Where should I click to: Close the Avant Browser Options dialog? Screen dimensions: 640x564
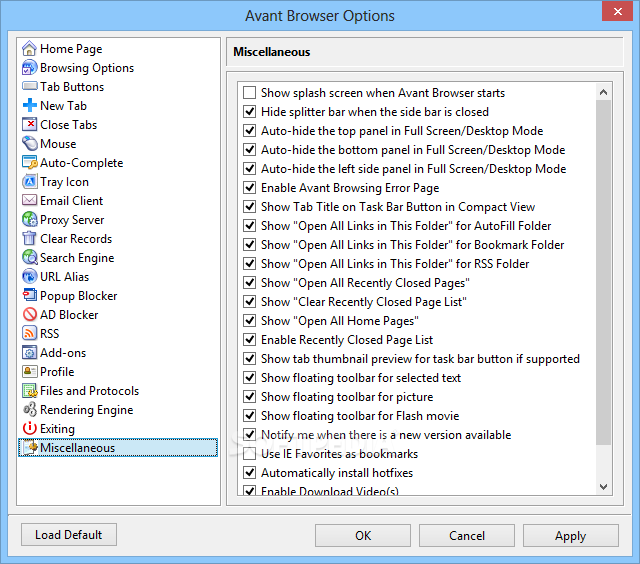[618, 11]
